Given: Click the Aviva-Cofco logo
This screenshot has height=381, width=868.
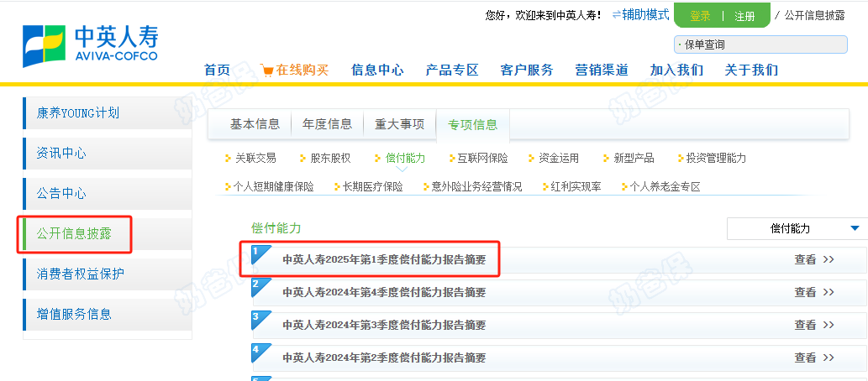Looking at the screenshot, I should coord(90,45).
